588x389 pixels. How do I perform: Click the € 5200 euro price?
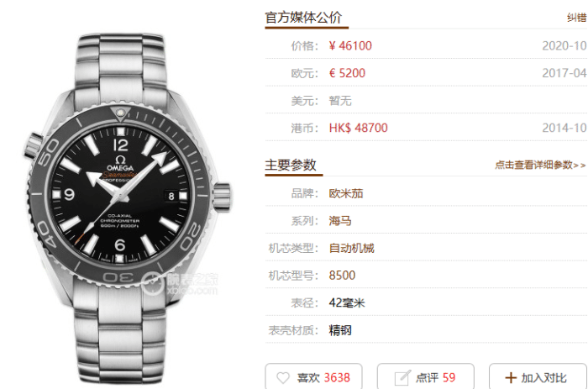click(x=347, y=73)
